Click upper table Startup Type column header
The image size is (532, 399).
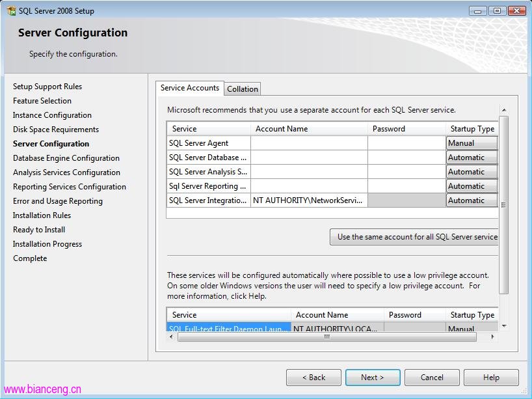[472, 129]
